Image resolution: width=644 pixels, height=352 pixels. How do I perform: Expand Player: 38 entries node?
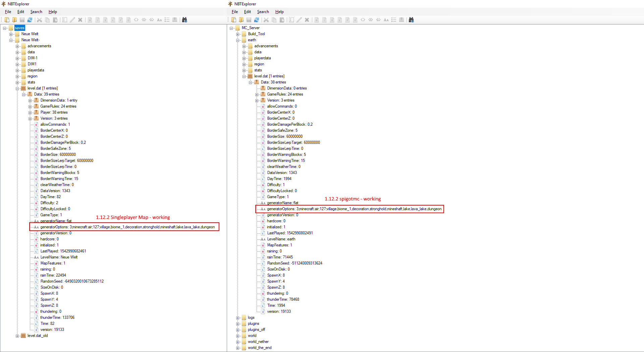(30, 113)
